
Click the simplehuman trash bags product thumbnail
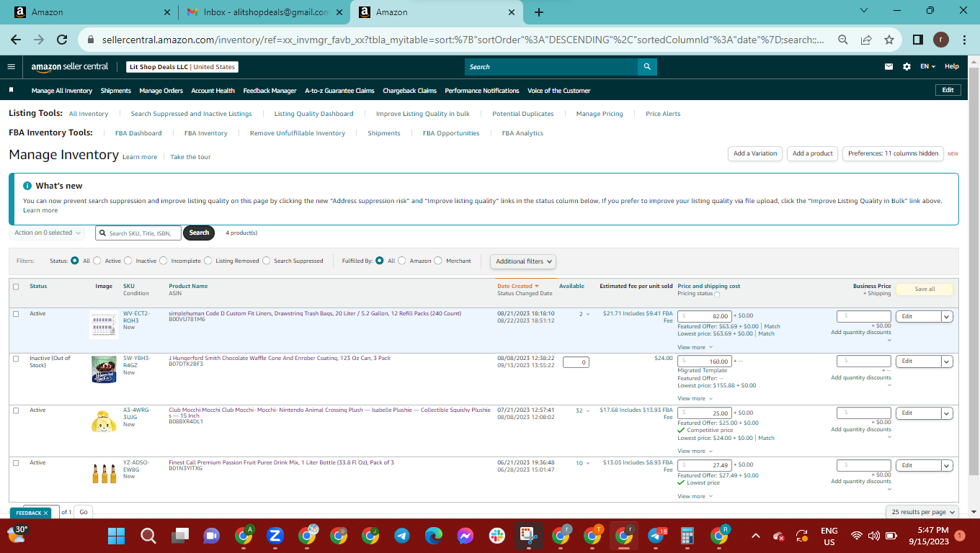click(x=104, y=325)
